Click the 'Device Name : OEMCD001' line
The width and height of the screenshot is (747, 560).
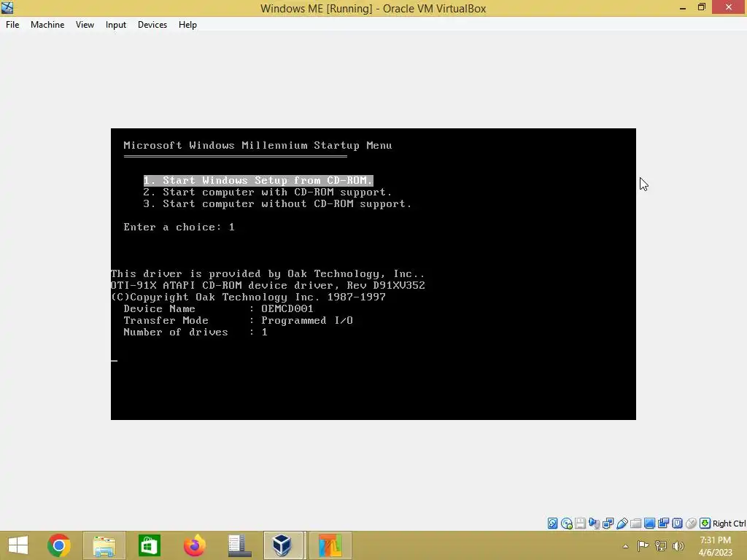(218, 309)
